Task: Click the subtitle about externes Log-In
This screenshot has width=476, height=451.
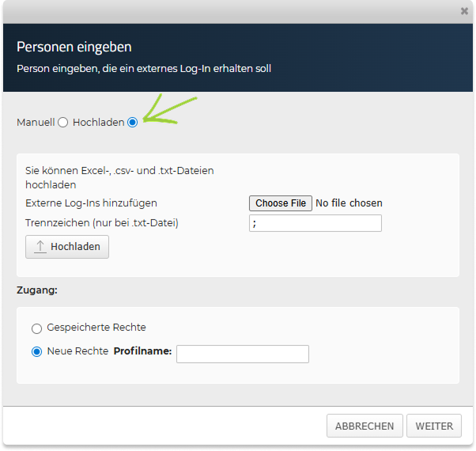Action: pyautogui.click(x=144, y=69)
